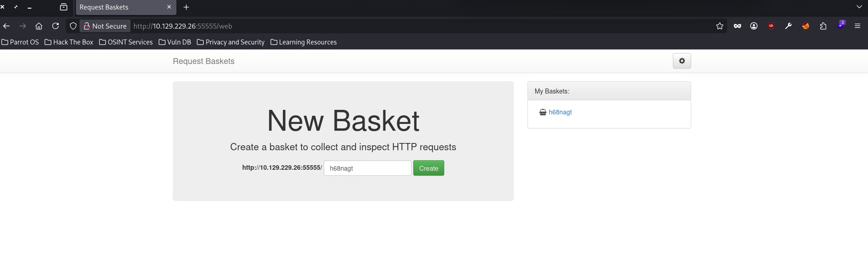The width and height of the screenshot is (868, 261).
Task: Click the basket icon next to h68nagt
Action: (x=542, y=112)
